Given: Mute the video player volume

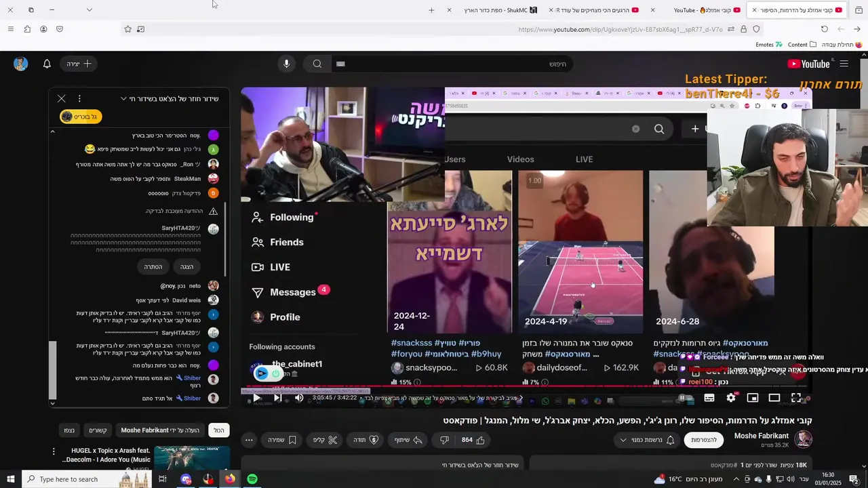Looking at the screenshot, I should pos(299,398).
